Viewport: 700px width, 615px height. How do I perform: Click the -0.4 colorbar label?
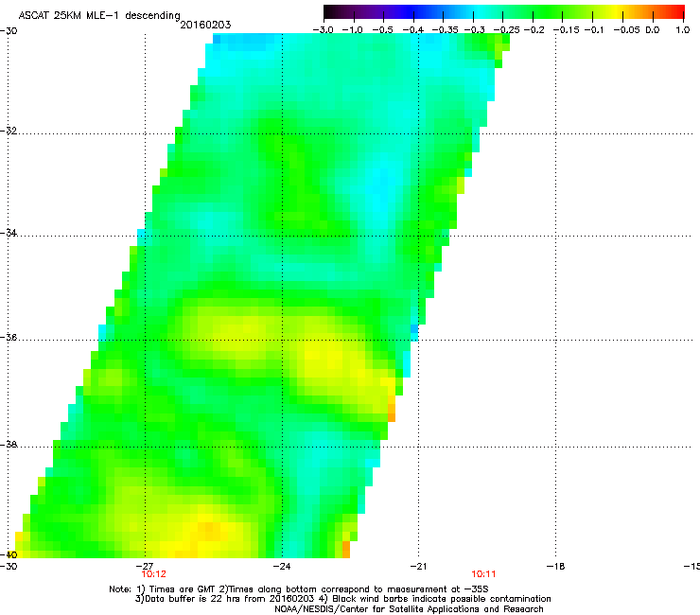[413, 30]
